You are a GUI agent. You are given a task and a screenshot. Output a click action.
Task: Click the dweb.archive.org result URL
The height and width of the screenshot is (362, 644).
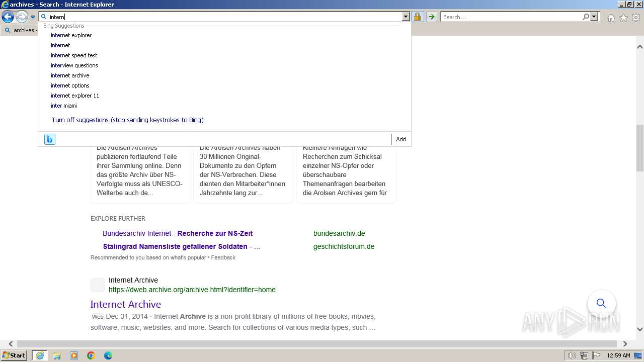[192, 290]
